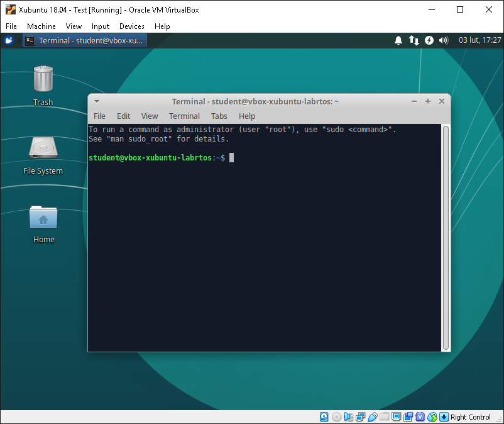Click the terminal vertical scrollbar
This screenshot has height=424, width=504.
(x=446, y=238)
